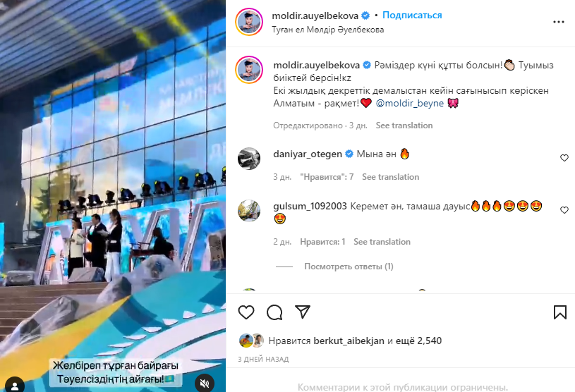Share the post via paper plane icon
The image size is (575, 392).
[303, 312]
